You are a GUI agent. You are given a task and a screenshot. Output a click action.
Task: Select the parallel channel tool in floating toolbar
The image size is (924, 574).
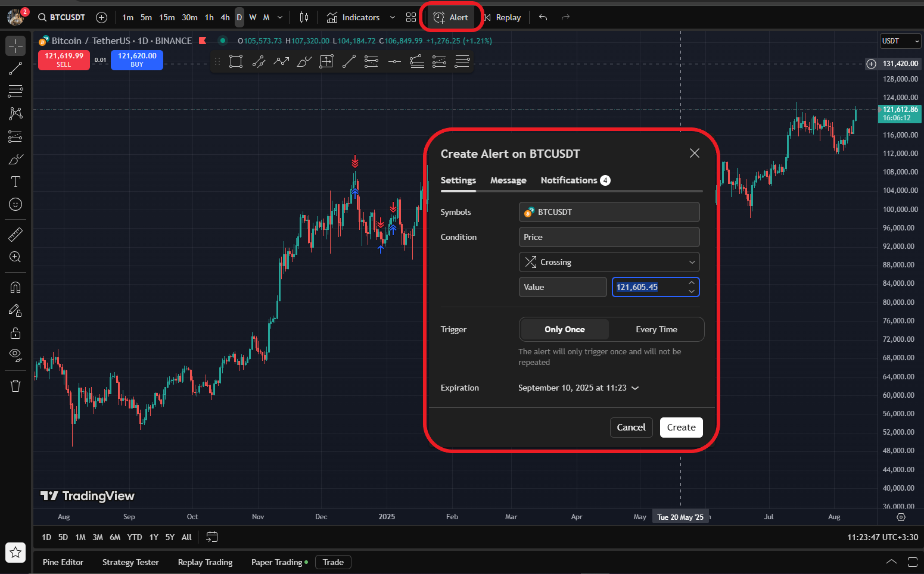tap(259, 61)
